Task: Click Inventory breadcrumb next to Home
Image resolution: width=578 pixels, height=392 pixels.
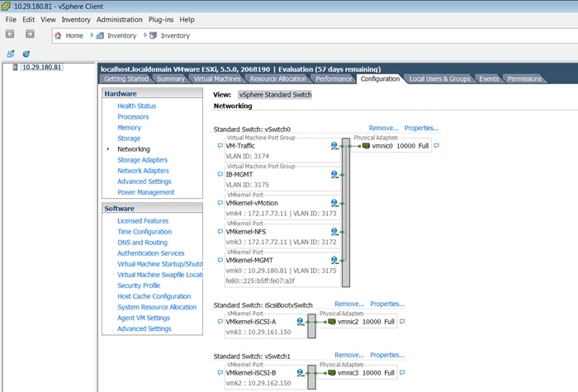Action: click(121, 35)
